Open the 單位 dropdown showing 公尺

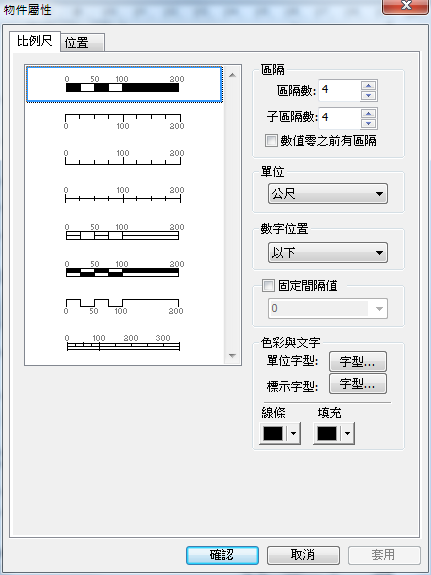tap(328, 193)
